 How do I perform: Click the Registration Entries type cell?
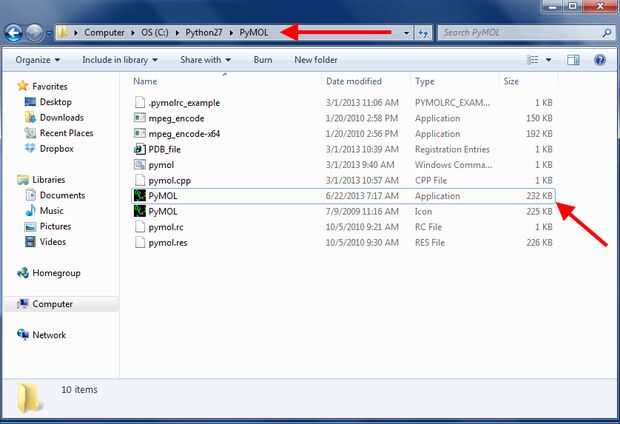click(452, 149)
